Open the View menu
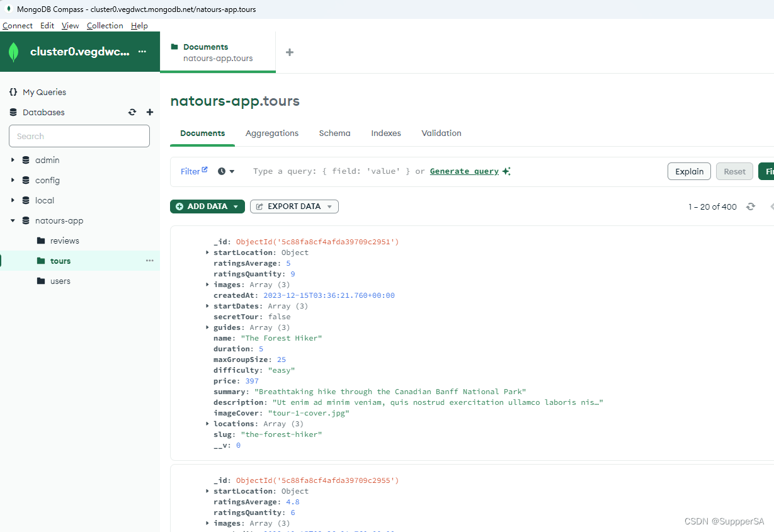This screenshot has width=774, height=532. click(71, 26)
